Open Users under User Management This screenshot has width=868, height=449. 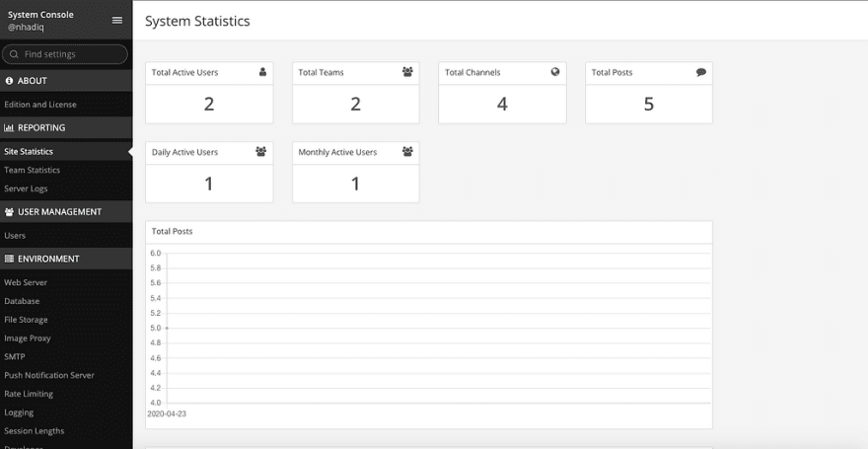pyautogui.click(x=15, y=236)
